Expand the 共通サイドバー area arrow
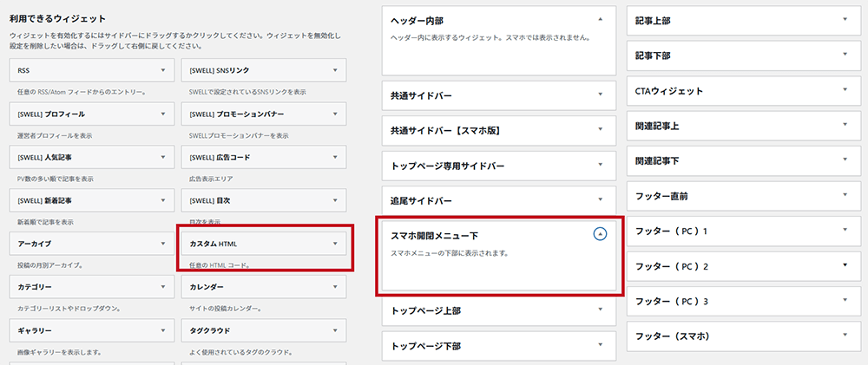 pyautogui.click(x=600, y=95)
